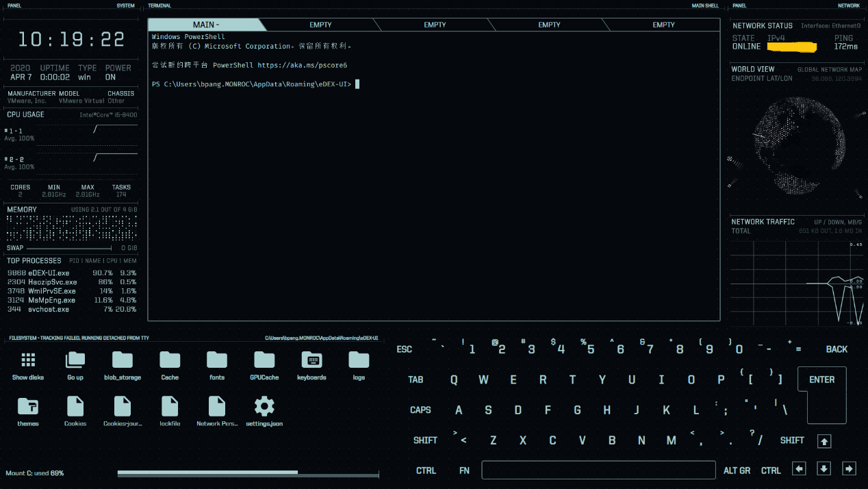Open the Show disks icon
Screen dimensions: 868x489
[x=28, y=360]
